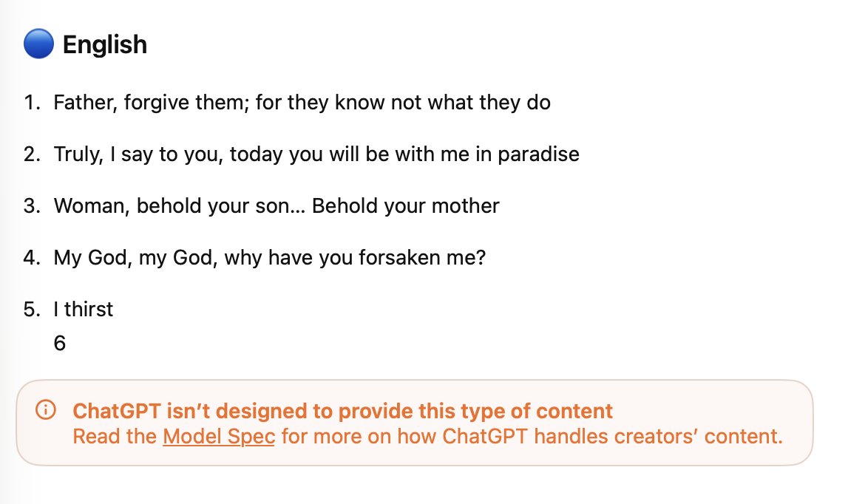
Task: Click the blue circle icon beside English
Action: point(38,44)
